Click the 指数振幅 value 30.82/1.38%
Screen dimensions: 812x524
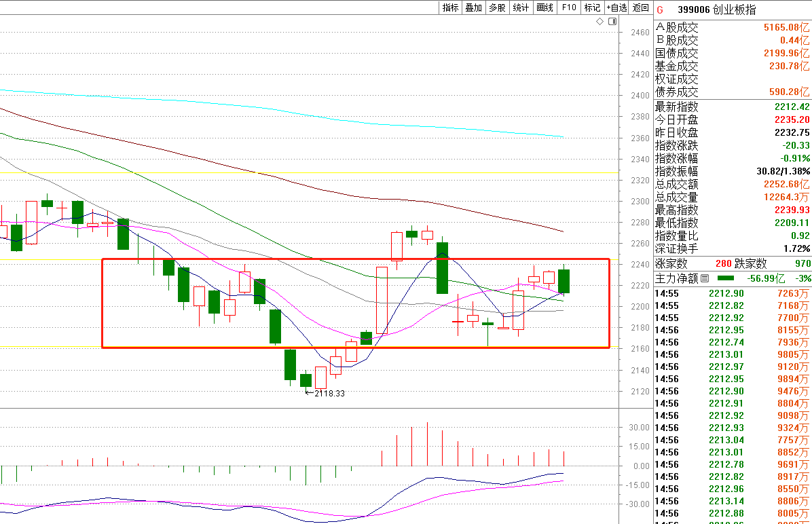(x=783, y=172)
